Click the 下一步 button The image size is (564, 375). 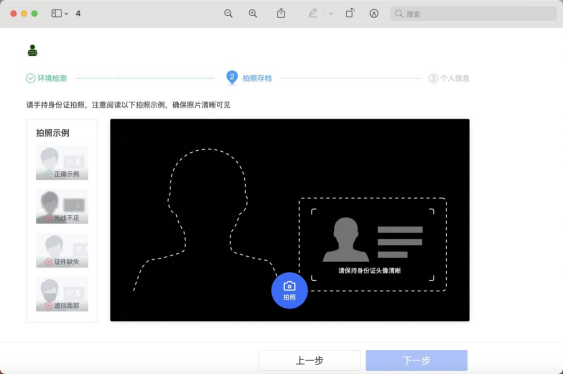417,360
